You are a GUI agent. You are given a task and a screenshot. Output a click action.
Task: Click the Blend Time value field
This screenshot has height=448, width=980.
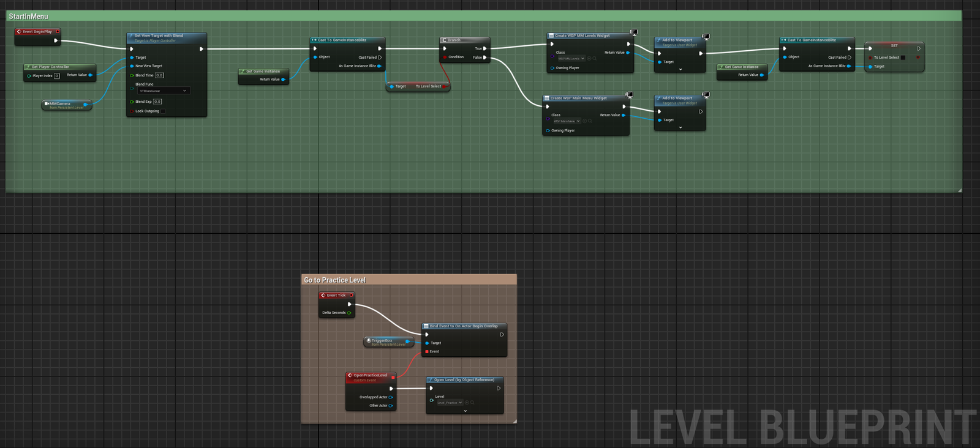[x=159, y=75]
